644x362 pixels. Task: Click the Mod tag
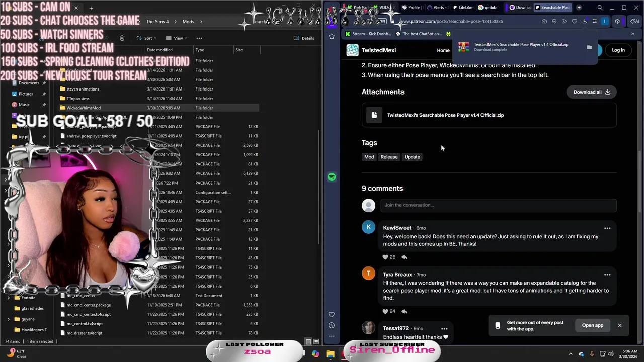(x=369, y=157)
